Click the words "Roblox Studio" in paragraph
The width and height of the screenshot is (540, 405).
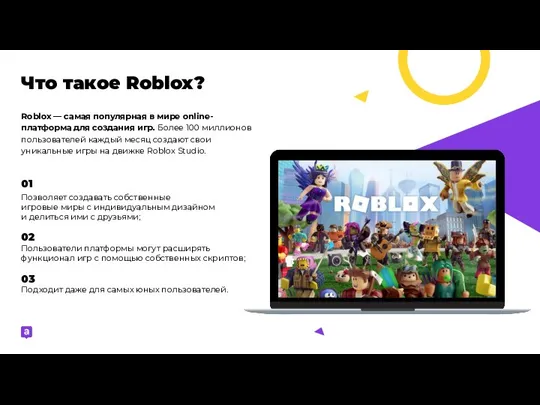click(x=176, y=151)
